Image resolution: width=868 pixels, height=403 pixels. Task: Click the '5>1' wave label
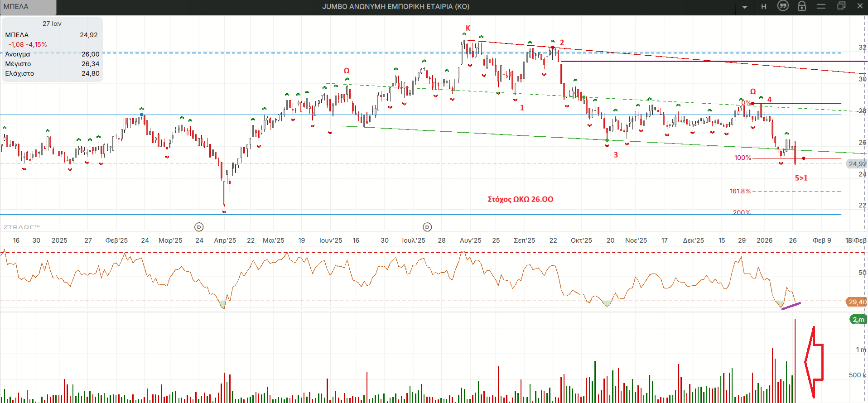801,178
